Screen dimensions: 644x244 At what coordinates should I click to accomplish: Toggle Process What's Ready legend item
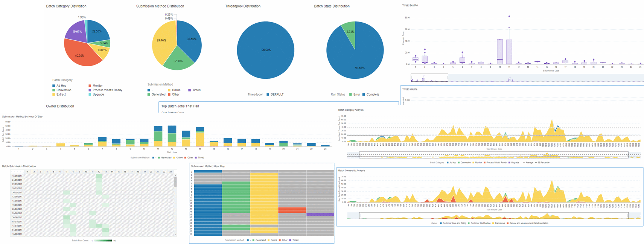click(105, 90)
